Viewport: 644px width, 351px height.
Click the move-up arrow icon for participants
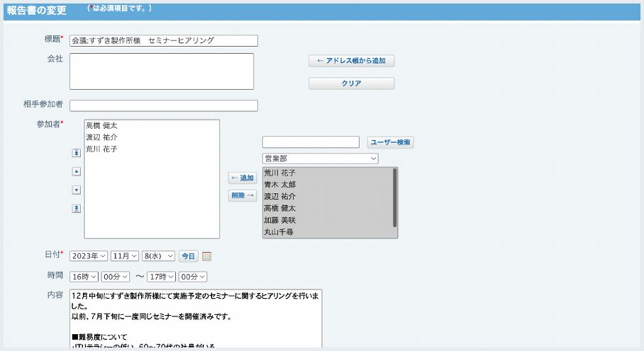[76, 172]
